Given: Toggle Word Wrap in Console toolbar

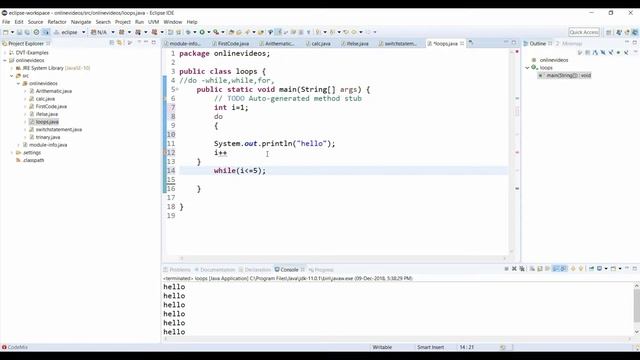Looking at the screenshot, I should tap(547, 269).
